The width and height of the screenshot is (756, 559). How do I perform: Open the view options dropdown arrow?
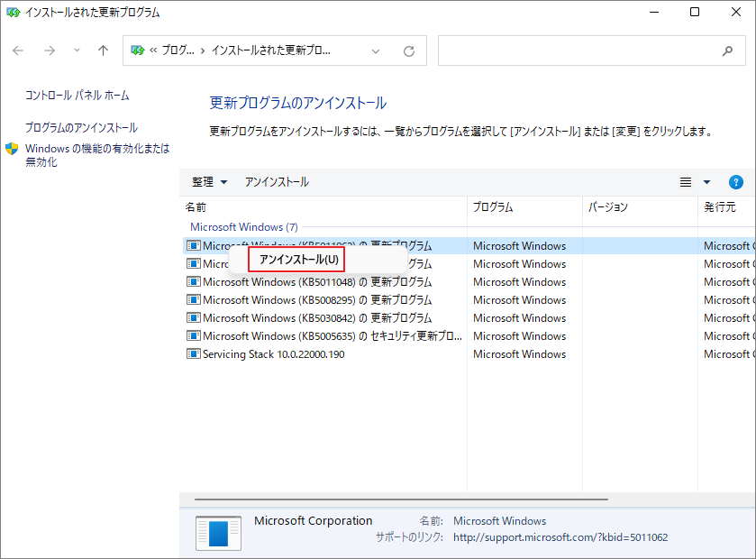pyautogui.click(x=706, y=181)
